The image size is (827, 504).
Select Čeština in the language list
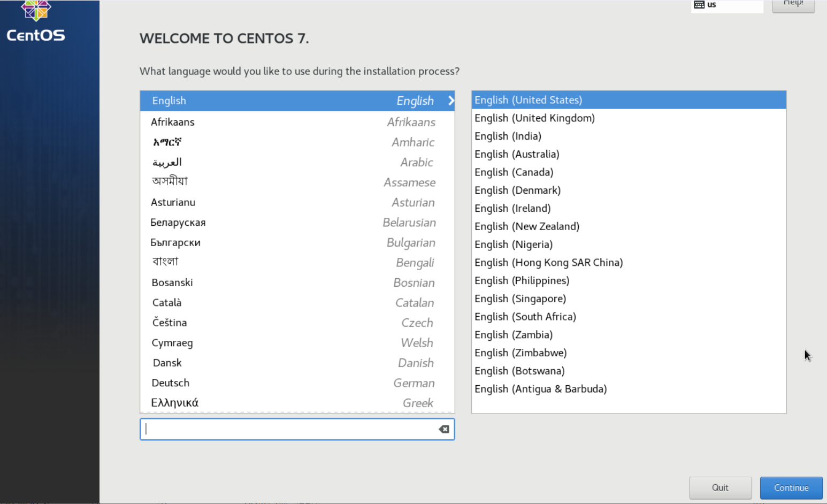pos(297,323)
